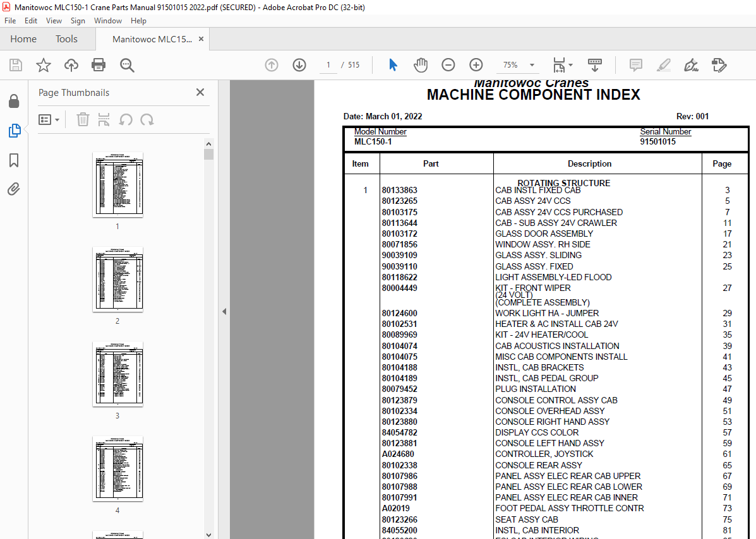756x539 pixels.
Task: Rotate pages counterclockwise
Action: coord(126,119)
